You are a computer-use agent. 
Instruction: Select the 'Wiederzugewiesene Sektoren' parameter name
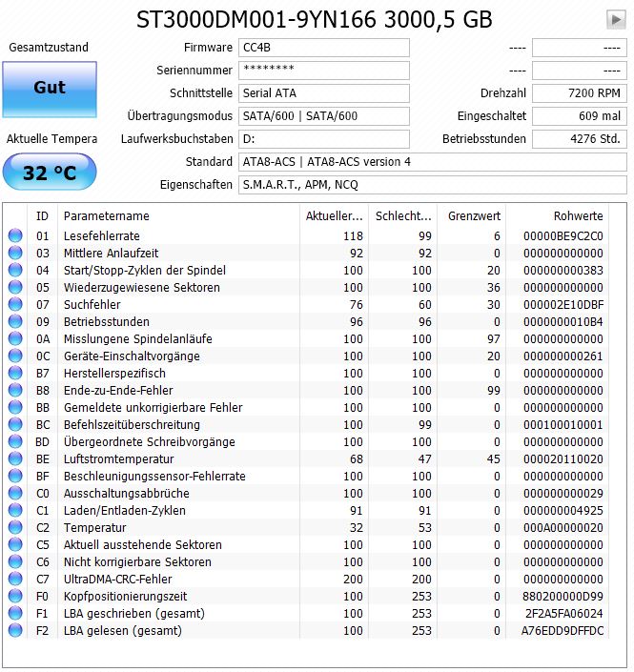(x=142, y=288)
